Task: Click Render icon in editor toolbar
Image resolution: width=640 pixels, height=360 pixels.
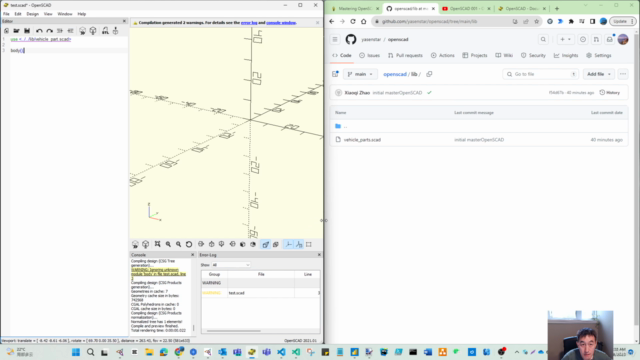Action: (93, 31)
